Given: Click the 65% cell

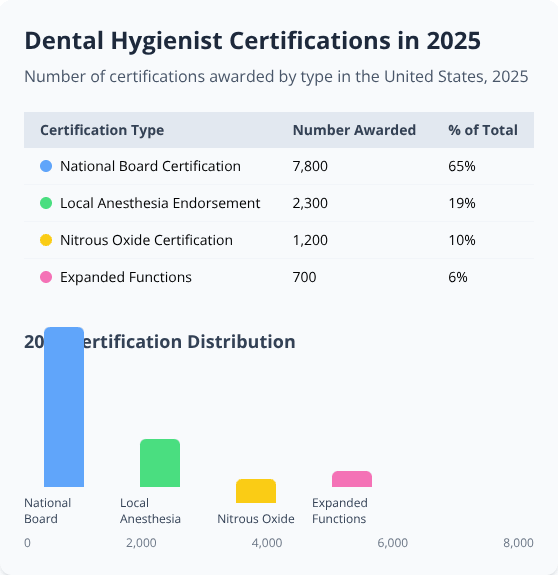Looking at the screenshot, I should pos(462,166).
